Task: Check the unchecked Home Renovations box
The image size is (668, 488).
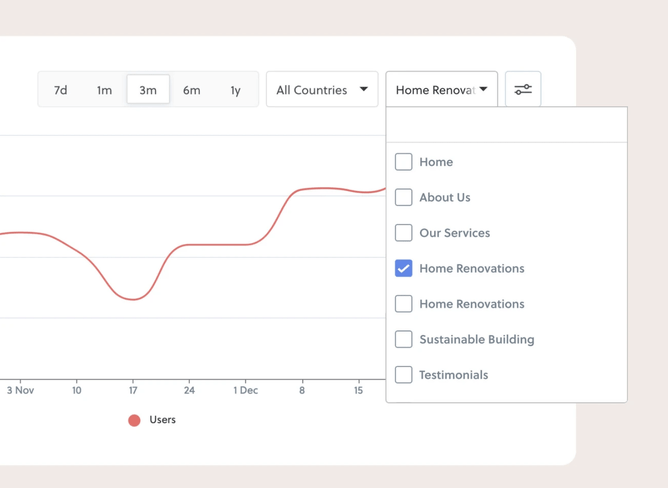Action: click(404, 304)
